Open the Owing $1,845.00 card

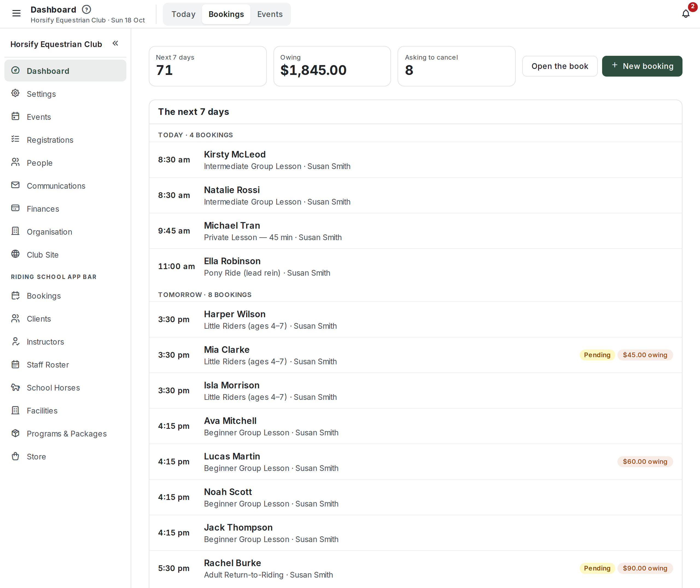[x=332, y=66]
